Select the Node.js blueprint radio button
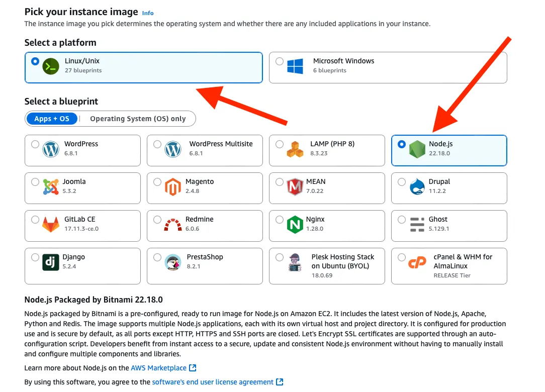This screenshot has height=392, width=545. [x=401, y=144]
